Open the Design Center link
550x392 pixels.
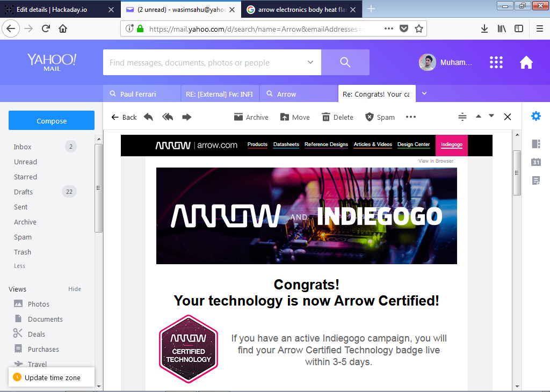point(414,144)
